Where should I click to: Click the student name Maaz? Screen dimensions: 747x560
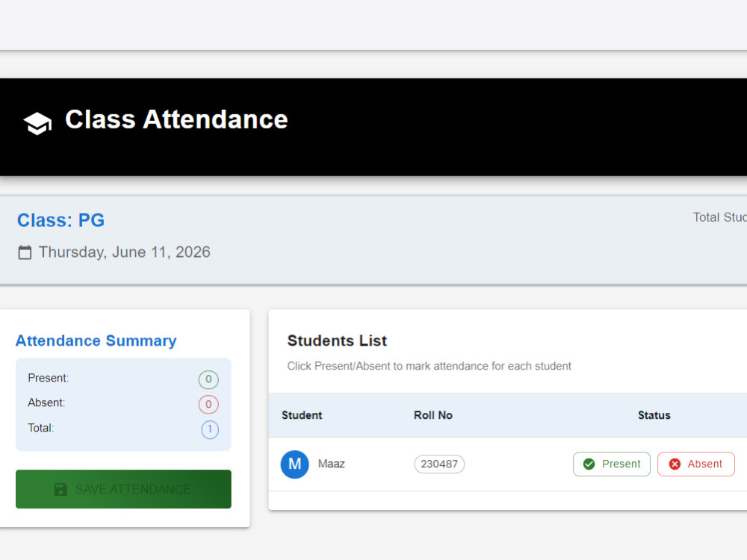coord(332,464)
